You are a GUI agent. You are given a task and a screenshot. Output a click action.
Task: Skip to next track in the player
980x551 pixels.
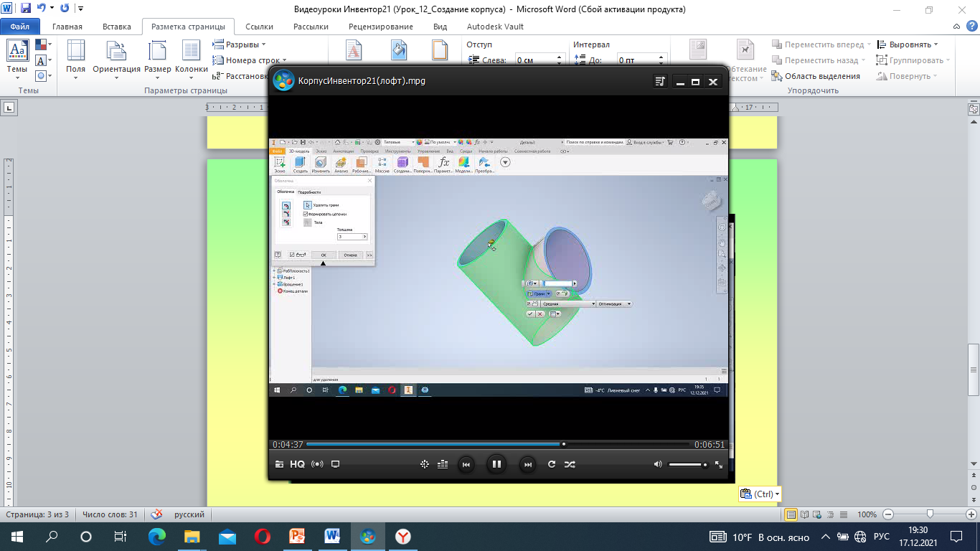click(x=527, y=464)
